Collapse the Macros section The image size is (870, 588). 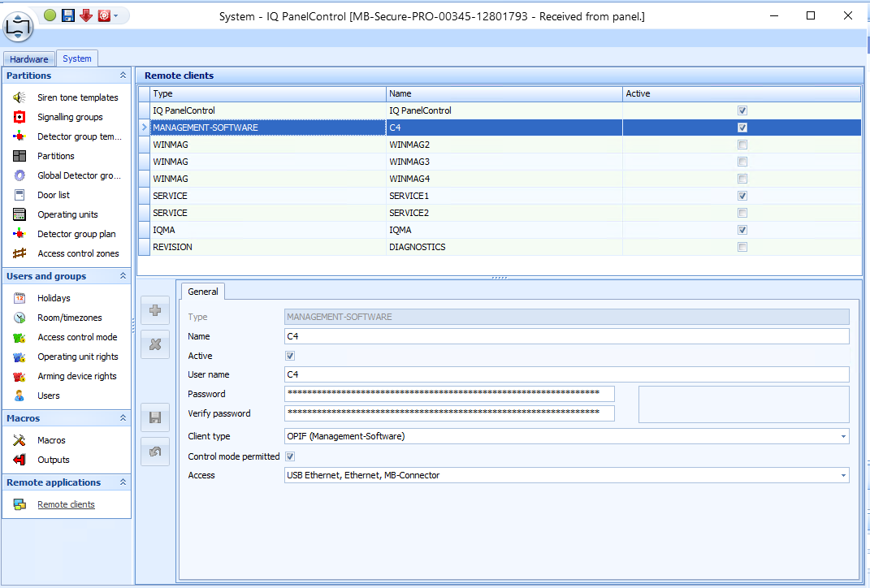pos(123,418)
